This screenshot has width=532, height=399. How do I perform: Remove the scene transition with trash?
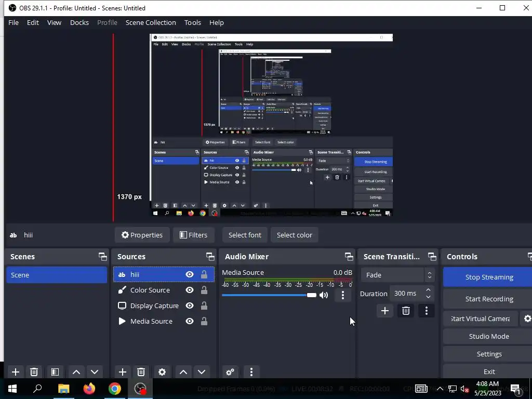point(406,311)
